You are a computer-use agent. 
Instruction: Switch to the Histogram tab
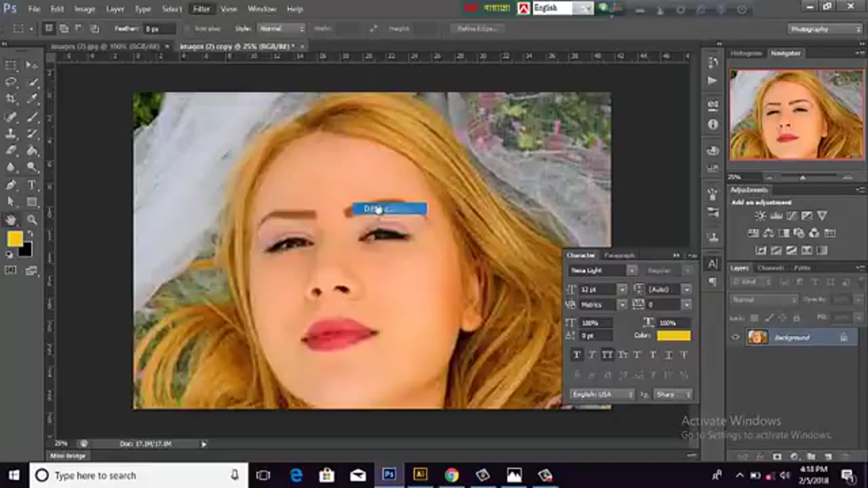[x=747, y=53]
